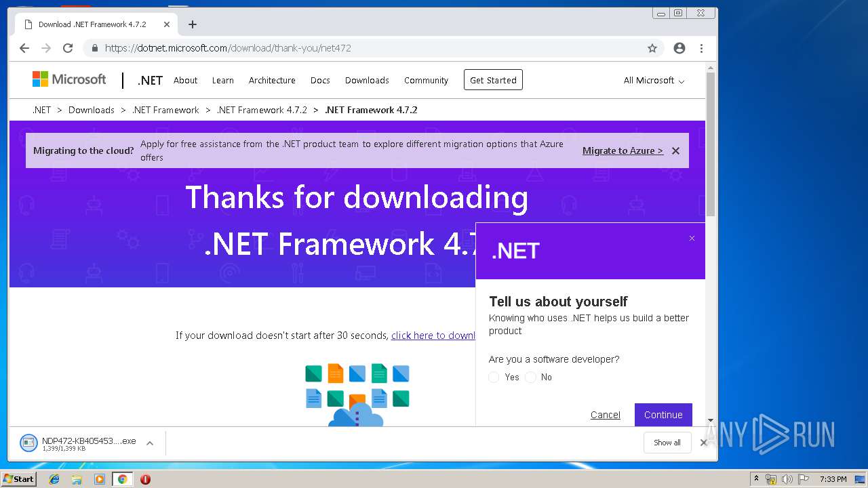Click the browser forward arrow
The image size is (868, 488).
[46, 48]
